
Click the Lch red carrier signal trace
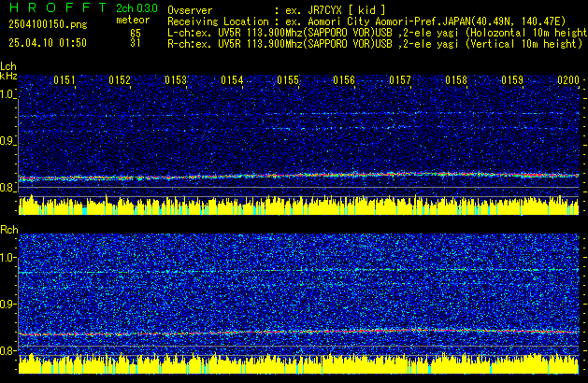click(299, 176)
